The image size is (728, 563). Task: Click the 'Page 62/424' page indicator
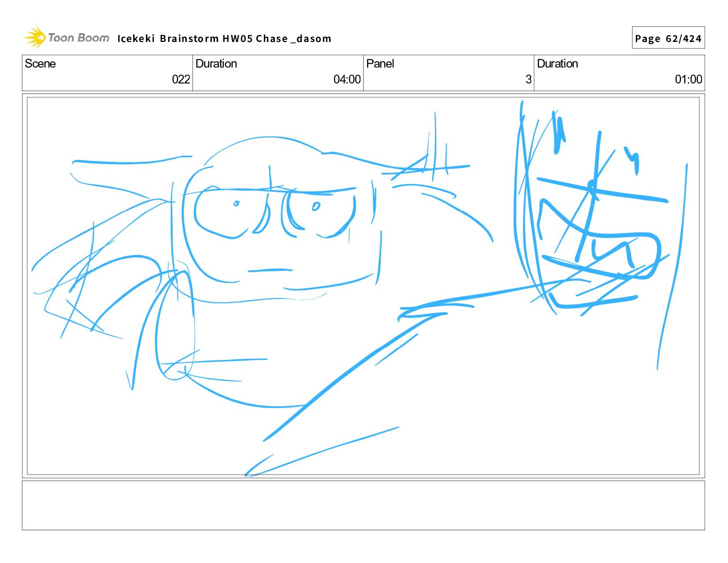pyautogui.click(x=668, y=38)
